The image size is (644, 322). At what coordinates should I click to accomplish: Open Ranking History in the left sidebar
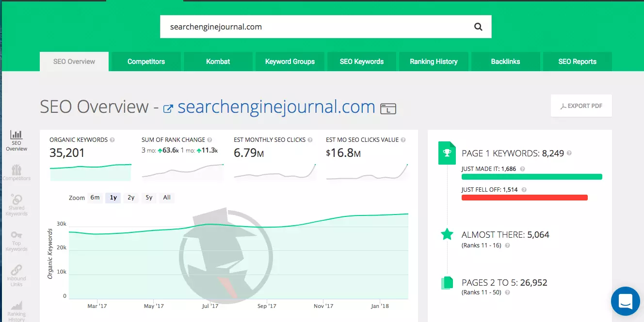coord(16,311)
